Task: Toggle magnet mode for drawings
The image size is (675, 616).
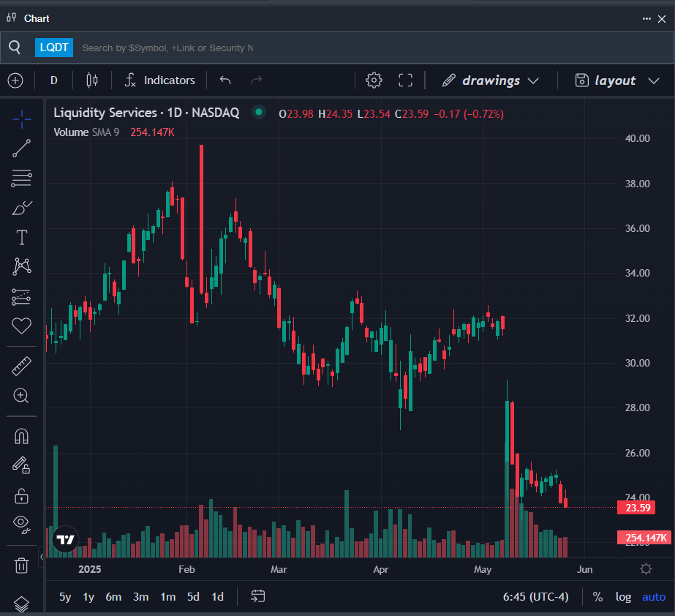Action: click(x=21, y=436)
